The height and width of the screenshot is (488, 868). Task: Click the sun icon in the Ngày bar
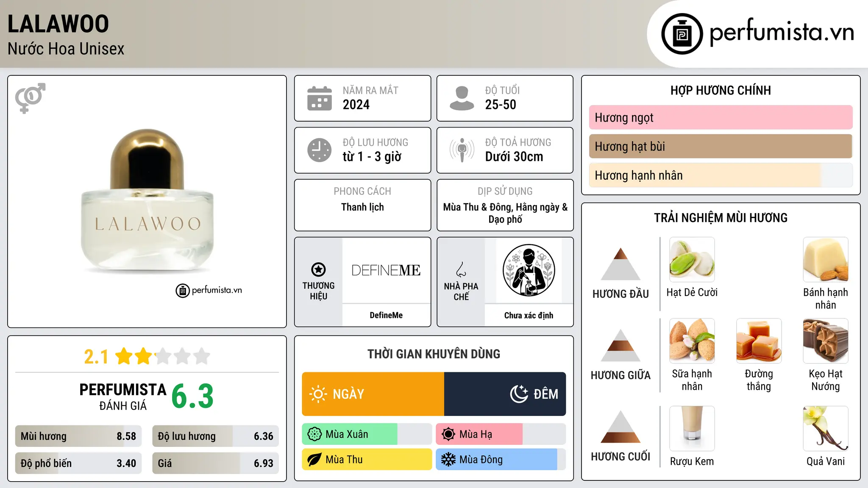click(x=318, y=394)
